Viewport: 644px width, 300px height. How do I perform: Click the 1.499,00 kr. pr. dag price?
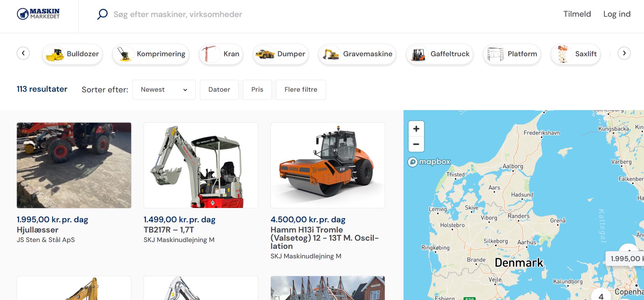click(179, 220)
